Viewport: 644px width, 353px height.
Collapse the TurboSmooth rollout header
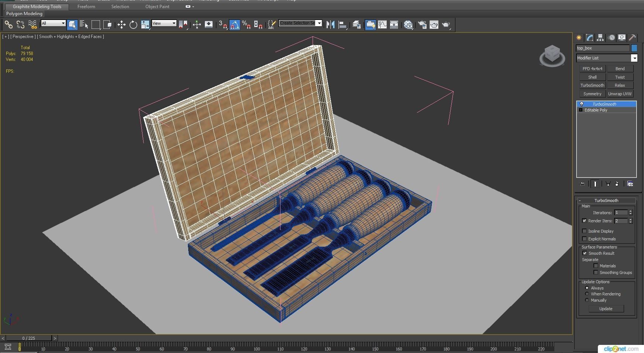coord(606,201)
